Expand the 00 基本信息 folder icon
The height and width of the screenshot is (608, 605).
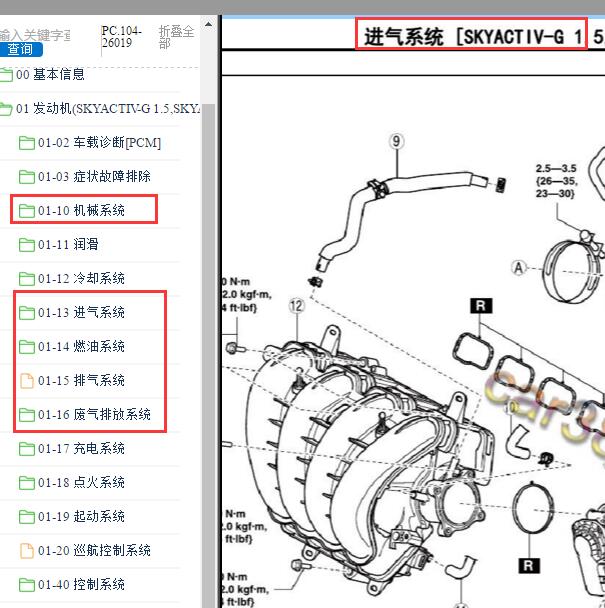[x=6, y=74]
